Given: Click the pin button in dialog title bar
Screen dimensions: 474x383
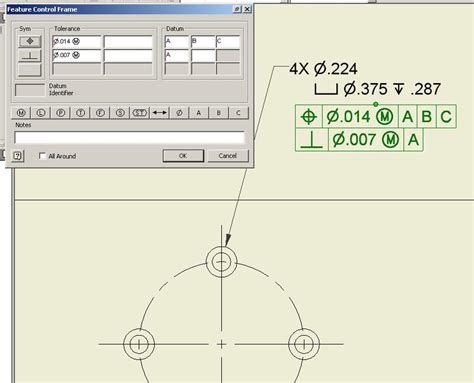Looking at the screenshot, I should point(237,9).
